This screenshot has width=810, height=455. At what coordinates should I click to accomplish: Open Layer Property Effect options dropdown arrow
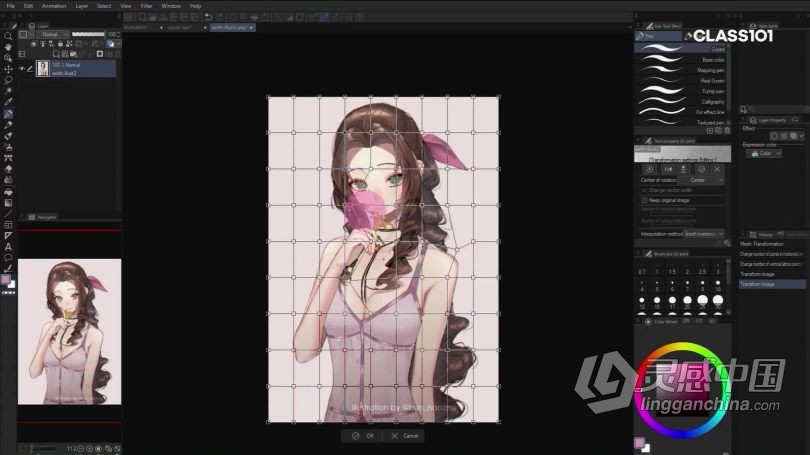click(801, 136)
